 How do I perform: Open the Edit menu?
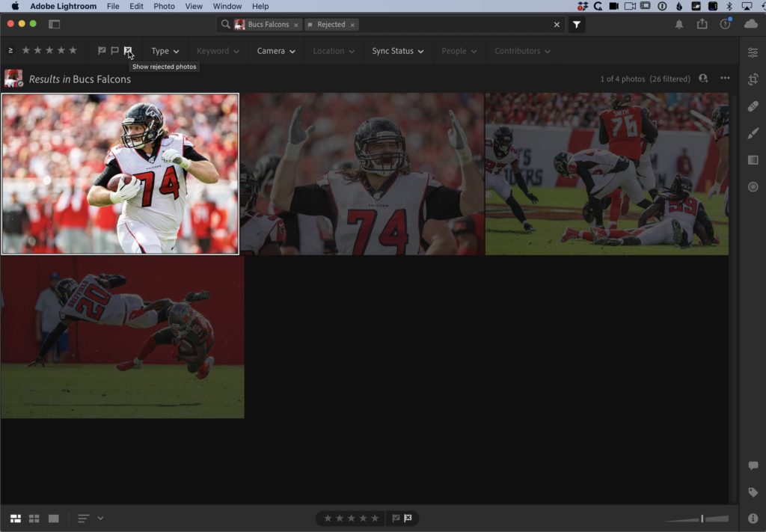pos(136,6)
